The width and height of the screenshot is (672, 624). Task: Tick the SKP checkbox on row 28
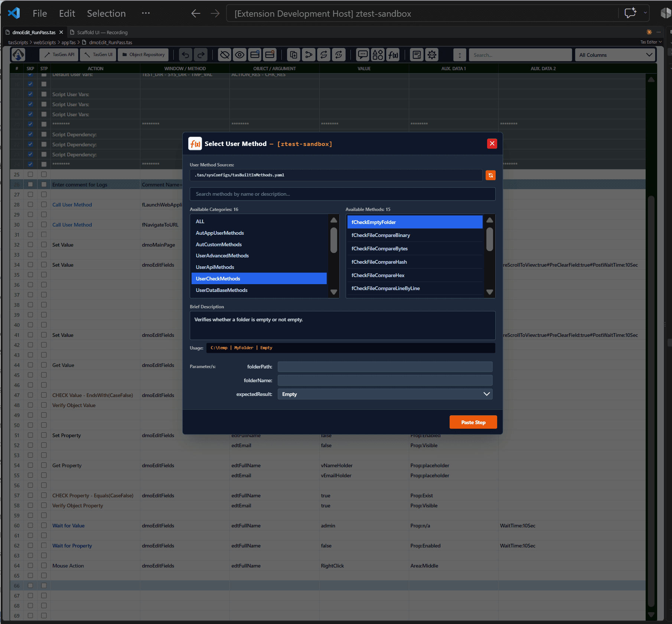coord(30,205)
